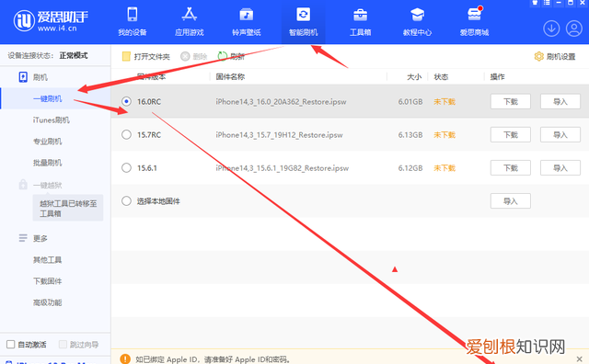The image size is (589, 364).
Task: Click iPhone14,3_16.0_20A362_Restore.ipsw file name
Action: pos(281,102)
